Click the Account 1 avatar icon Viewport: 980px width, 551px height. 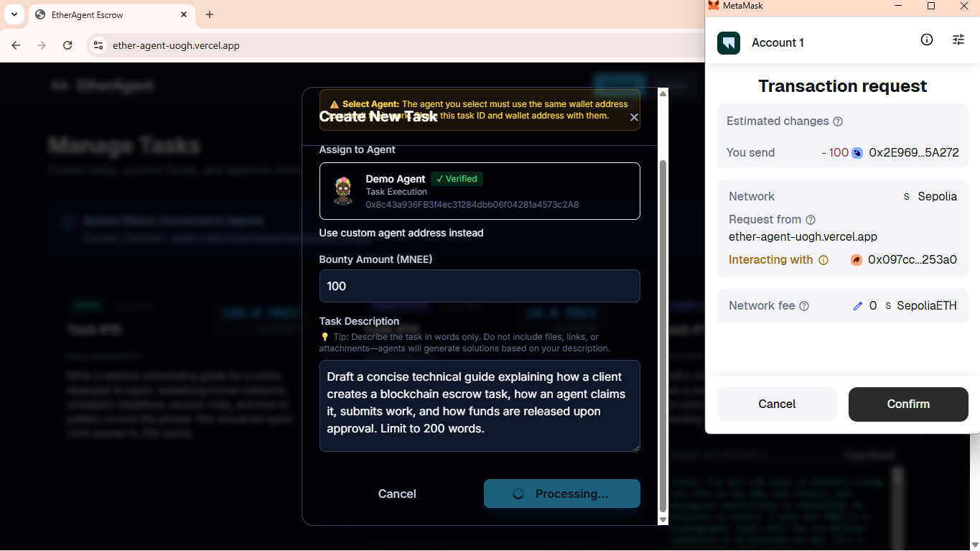click(729, 43)
